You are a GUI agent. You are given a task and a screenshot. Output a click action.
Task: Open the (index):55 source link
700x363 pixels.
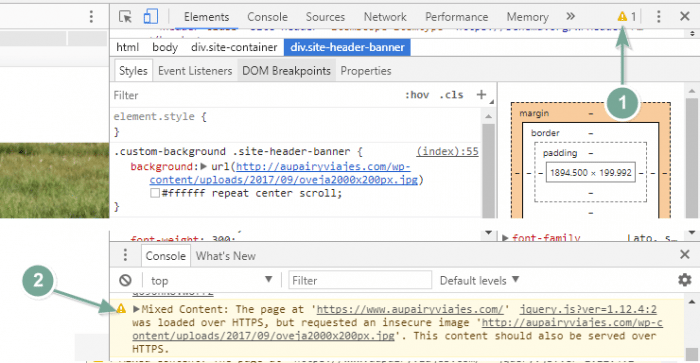pos(447,151)
